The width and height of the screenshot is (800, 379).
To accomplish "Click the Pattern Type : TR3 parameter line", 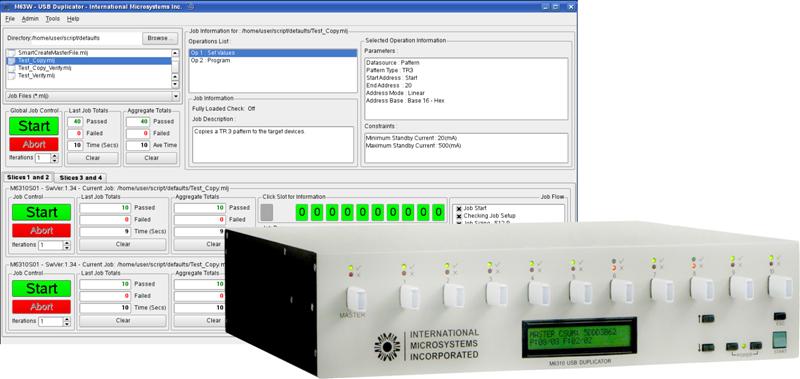I will 389,70.
